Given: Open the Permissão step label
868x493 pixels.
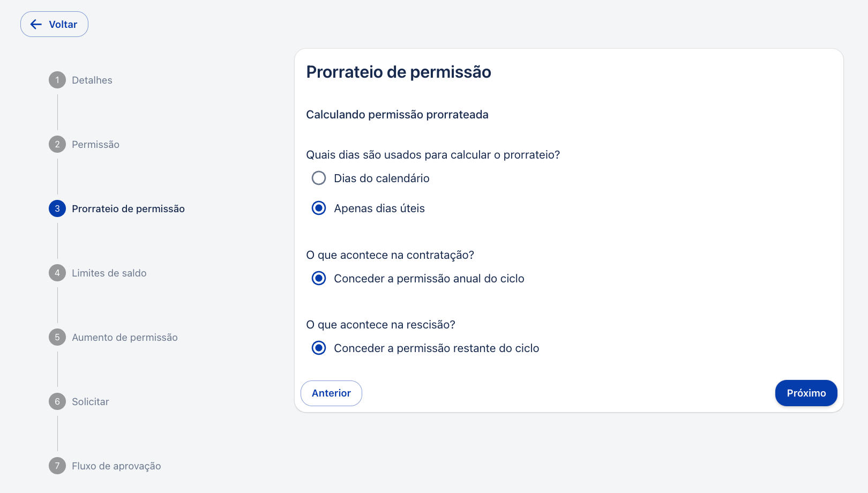Looking at the screenshot, I should click(95, 144).
